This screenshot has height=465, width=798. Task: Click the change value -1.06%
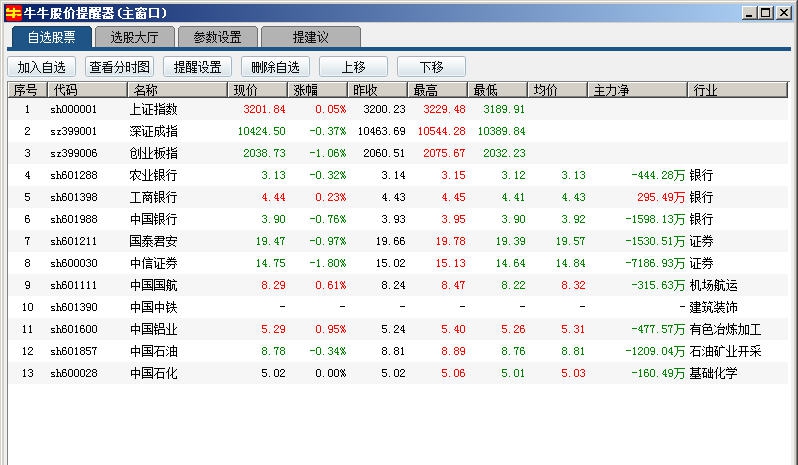click(328, 153)
